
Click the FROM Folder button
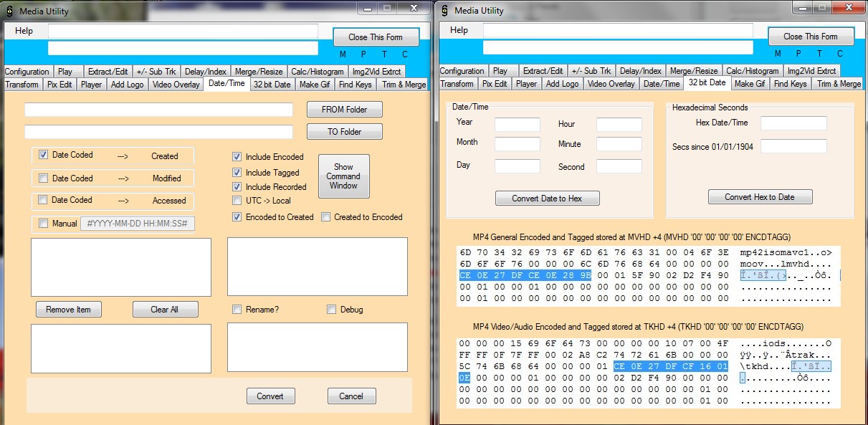(x=344, y=110)
